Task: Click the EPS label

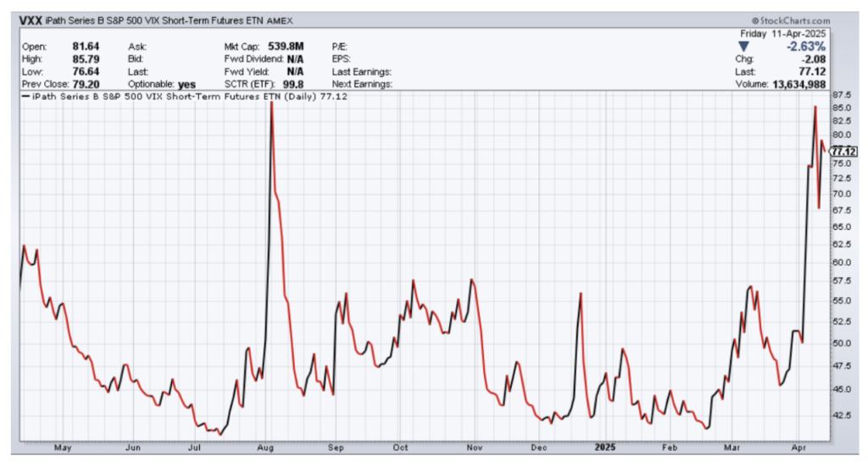Action: [x=342, y=59]
